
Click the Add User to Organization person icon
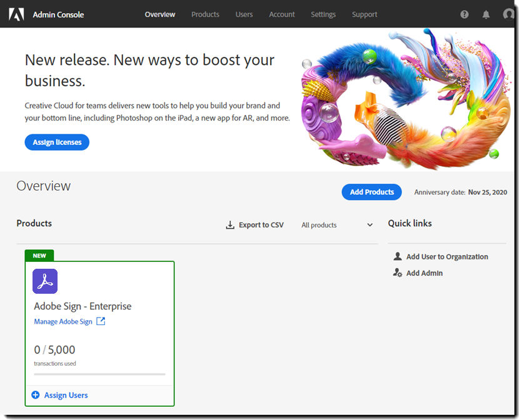(398, 256)
